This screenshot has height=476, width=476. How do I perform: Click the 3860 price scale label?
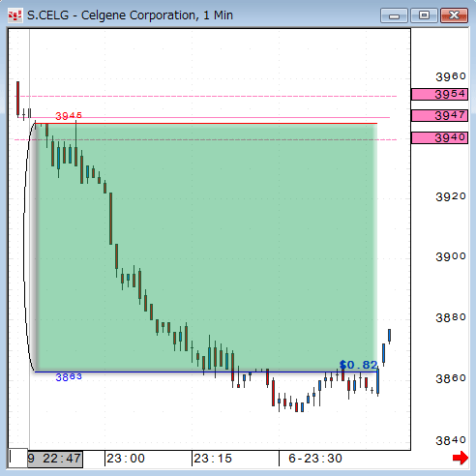point(451,378)
